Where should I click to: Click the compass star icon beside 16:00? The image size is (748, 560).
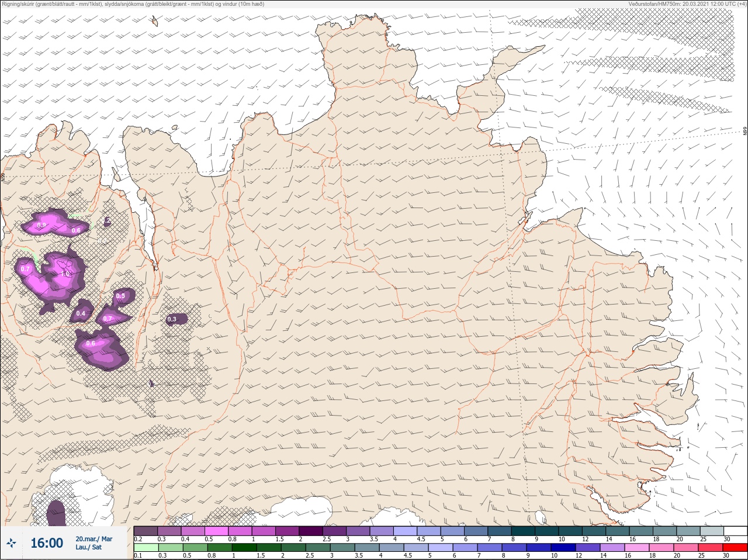(11, 543)
